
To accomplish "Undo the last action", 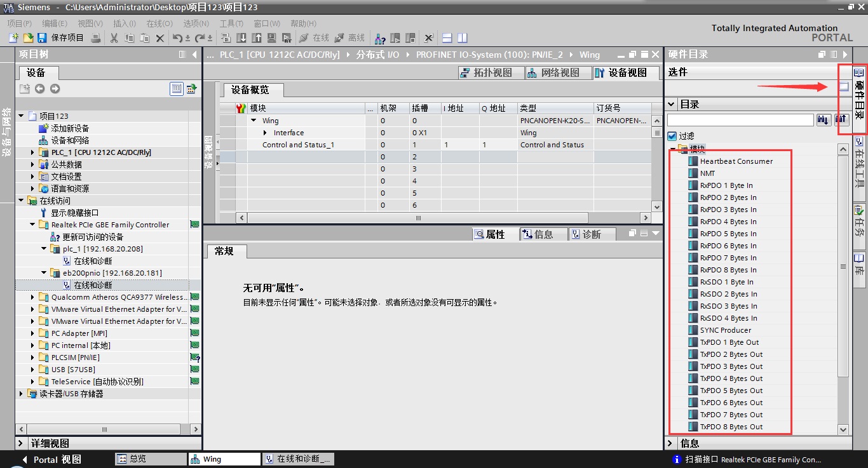I will click(x=178, y=38).
